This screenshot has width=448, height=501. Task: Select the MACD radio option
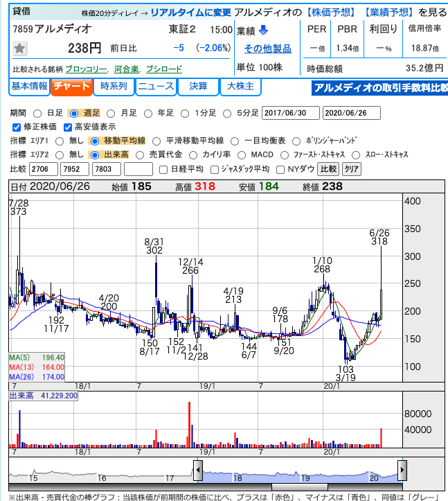pos(242,155)
